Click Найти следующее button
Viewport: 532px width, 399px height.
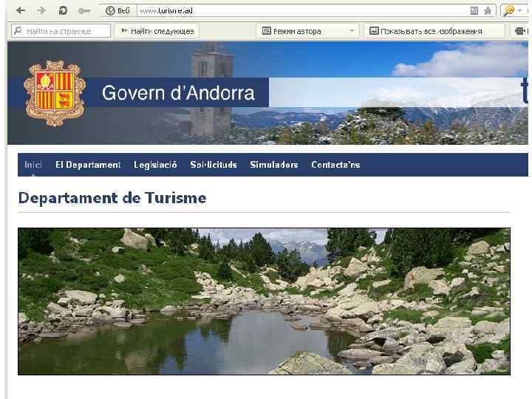(157, 31)
